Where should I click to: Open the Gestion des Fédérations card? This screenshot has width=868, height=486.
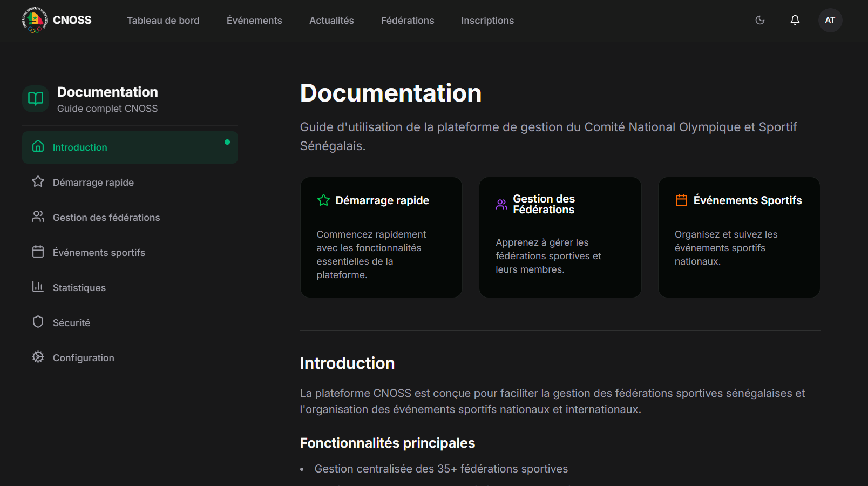[560, 237]
